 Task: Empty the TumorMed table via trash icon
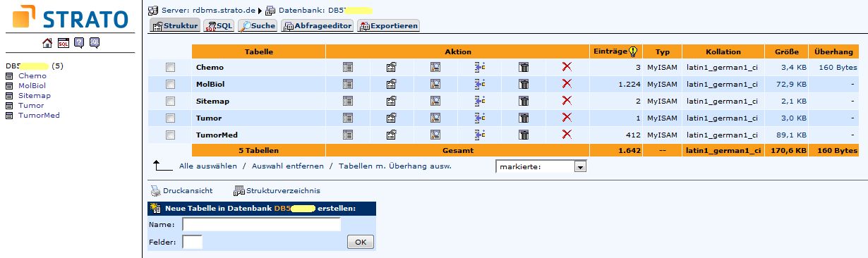(524, 135)
